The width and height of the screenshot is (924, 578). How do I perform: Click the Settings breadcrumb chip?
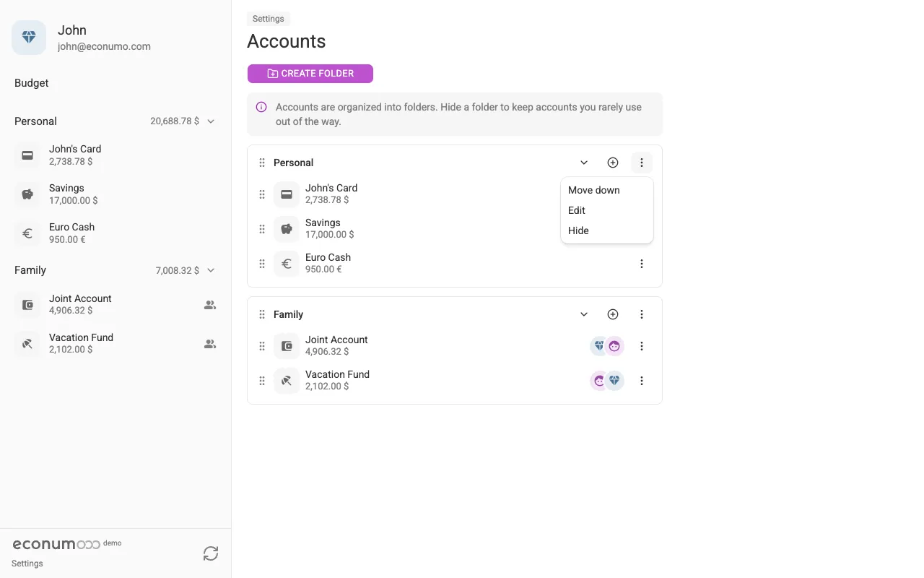coord(269,19)
